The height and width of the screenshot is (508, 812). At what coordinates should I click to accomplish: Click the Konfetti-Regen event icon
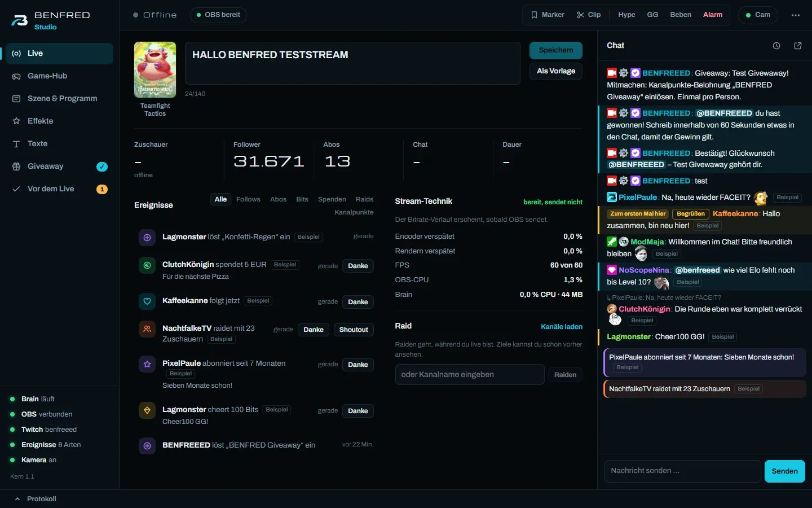pos(147,238)
